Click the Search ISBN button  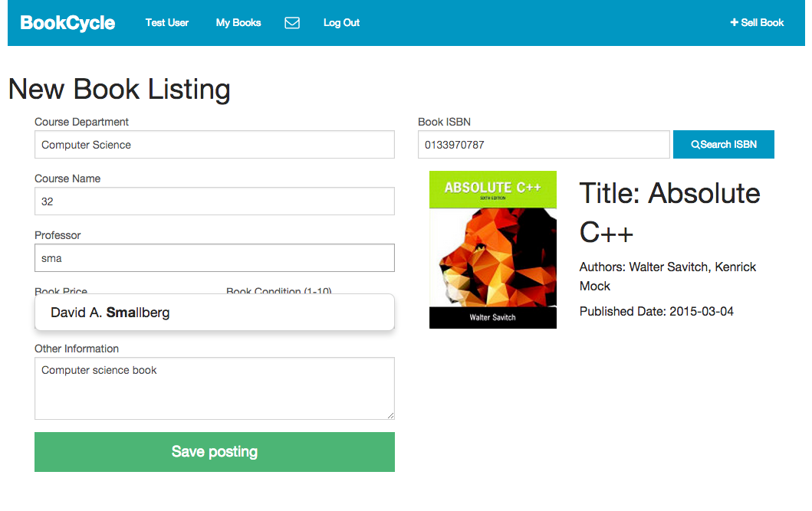[724, 144]
